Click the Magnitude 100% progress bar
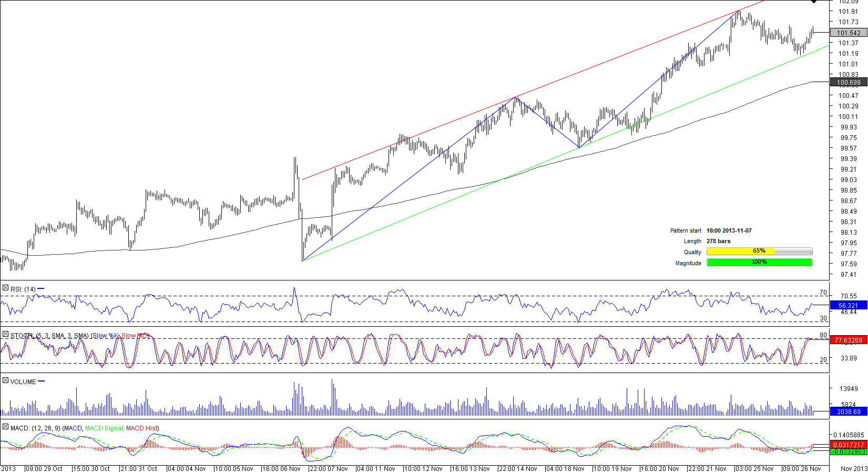 pos(759,263)
